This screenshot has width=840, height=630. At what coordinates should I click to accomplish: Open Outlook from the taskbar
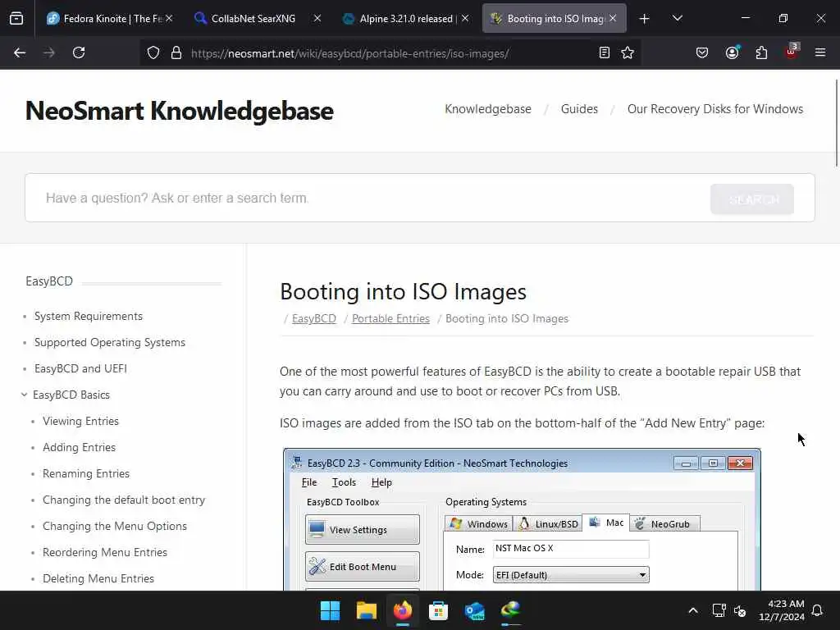pyautogui.click(x=475, y=610)
